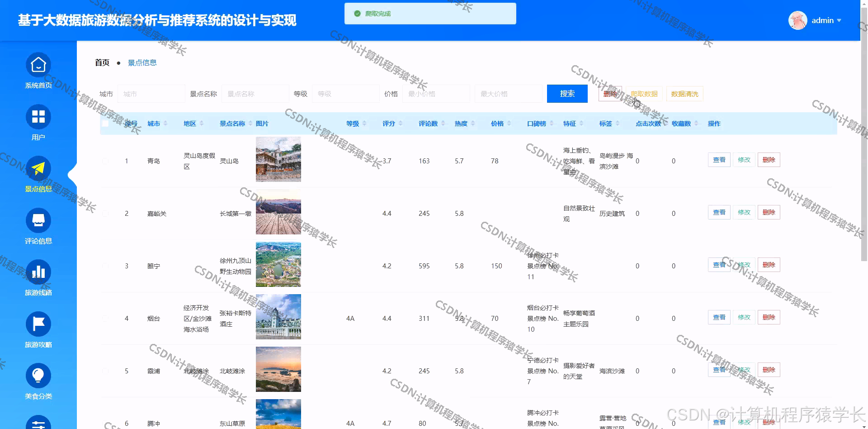Open the 长城第一墩 thumbnail image
This screenshot has height=429, width=868.
click(x=278, y=212)
